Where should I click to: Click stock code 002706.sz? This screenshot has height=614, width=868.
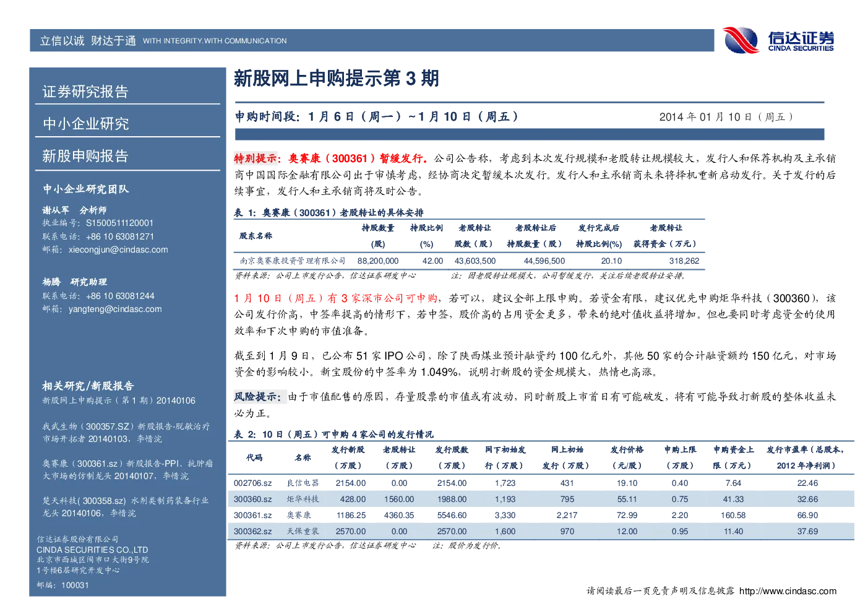[x=253, y=483]
